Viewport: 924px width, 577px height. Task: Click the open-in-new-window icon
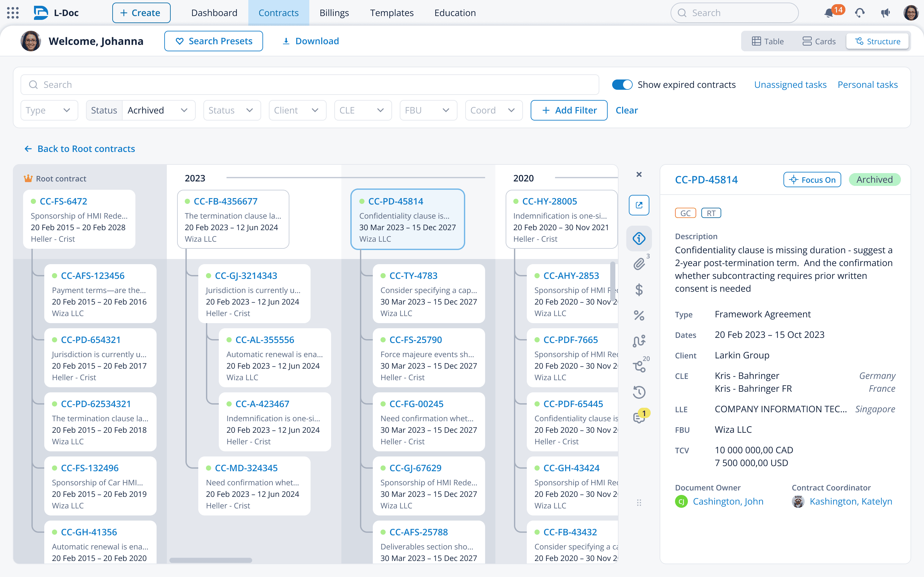coord(639,205)
